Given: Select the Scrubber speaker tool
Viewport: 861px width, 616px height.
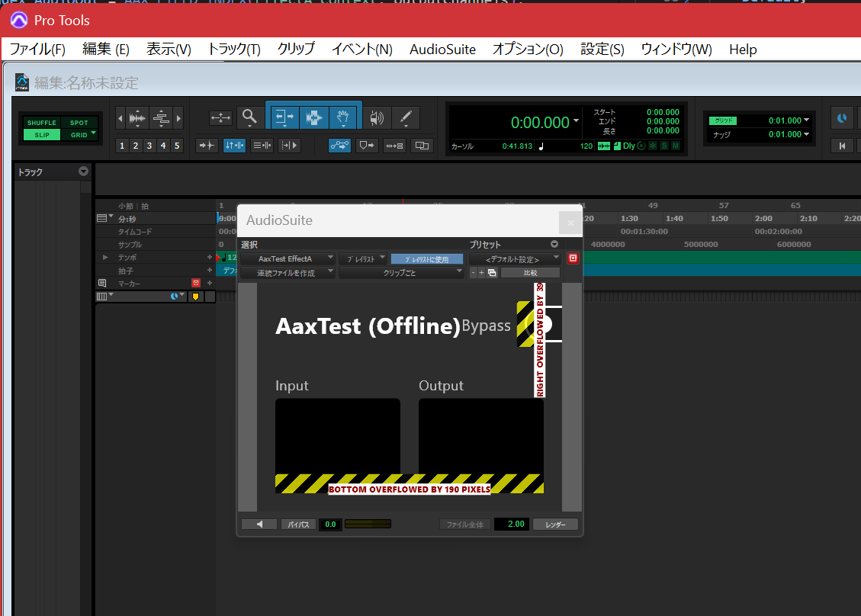Looking at the screenshot, I should 377,117.
